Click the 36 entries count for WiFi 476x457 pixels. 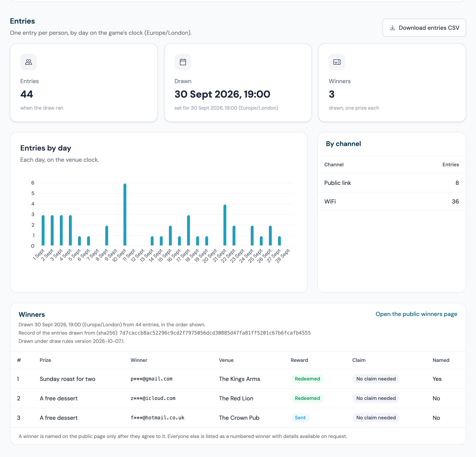[x=455, y=202]
